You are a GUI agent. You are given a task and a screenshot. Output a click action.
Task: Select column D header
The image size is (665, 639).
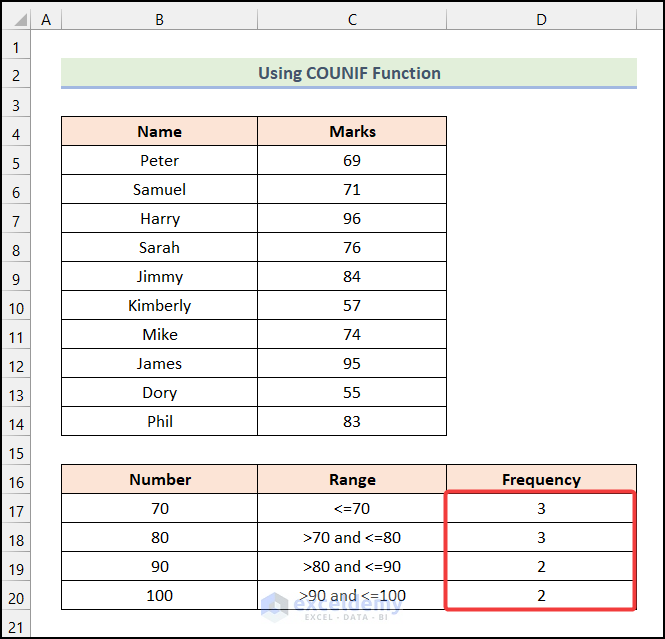pos(541,20)
